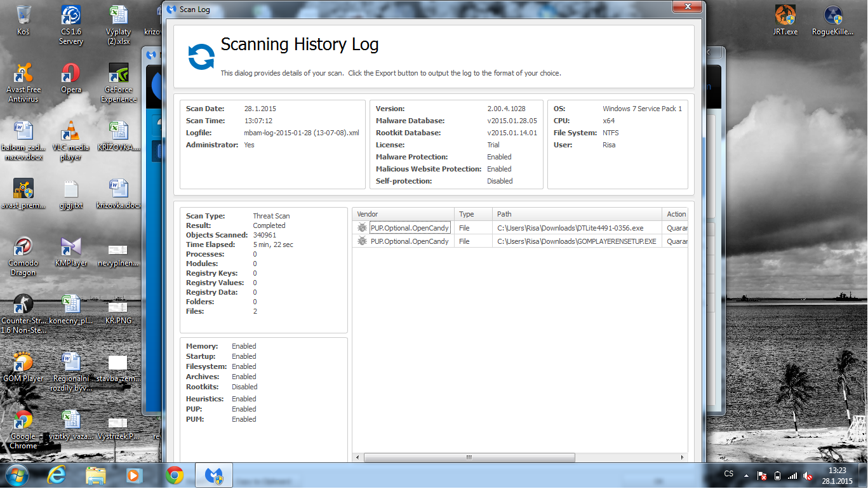
Task: Launch Avast Free Antivirus from the desktop
Action: [23, 83]
